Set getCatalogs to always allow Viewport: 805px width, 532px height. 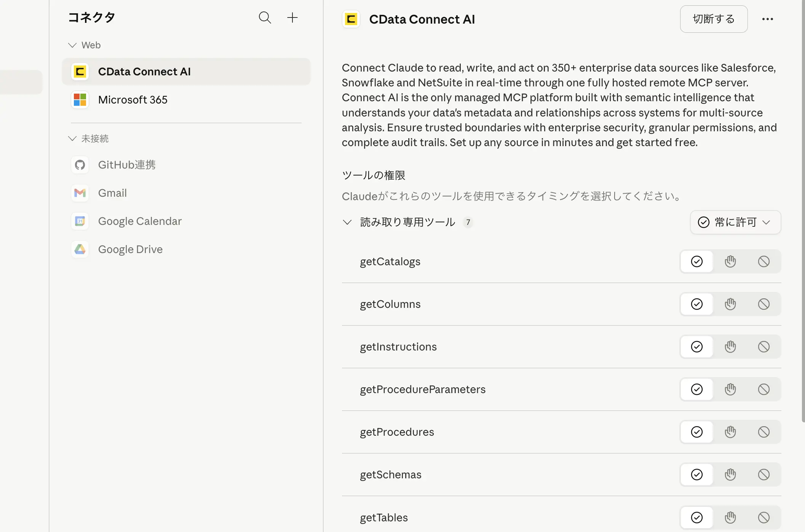pos(697,261)
